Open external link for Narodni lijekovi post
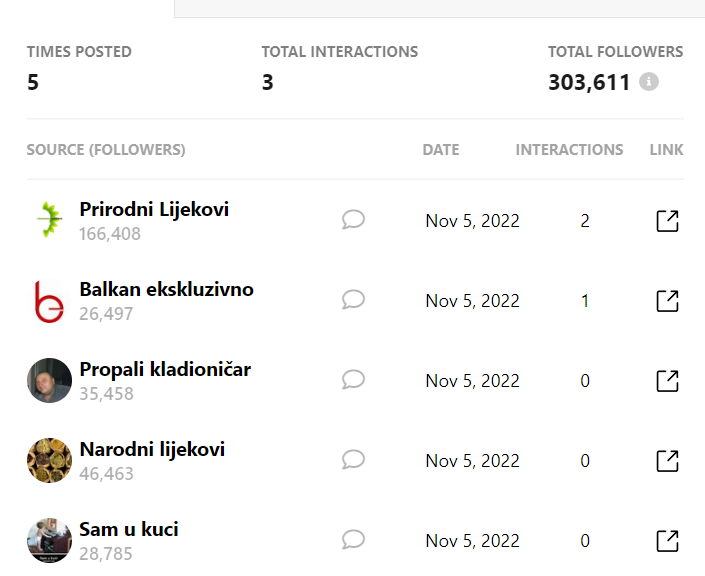 pos(668,461)
